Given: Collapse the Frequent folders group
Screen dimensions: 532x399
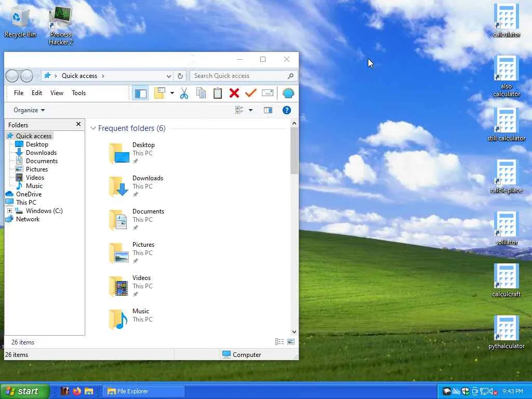Looking at the screenshot, I should (93, 128).
